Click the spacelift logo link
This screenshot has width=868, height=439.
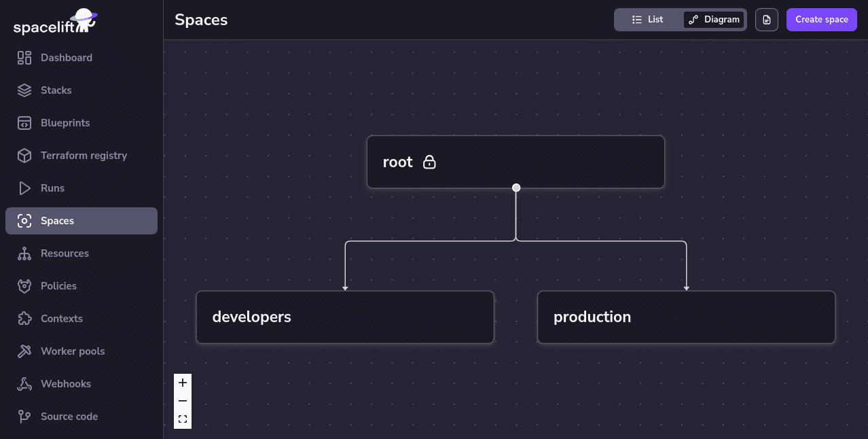[54, 21]
